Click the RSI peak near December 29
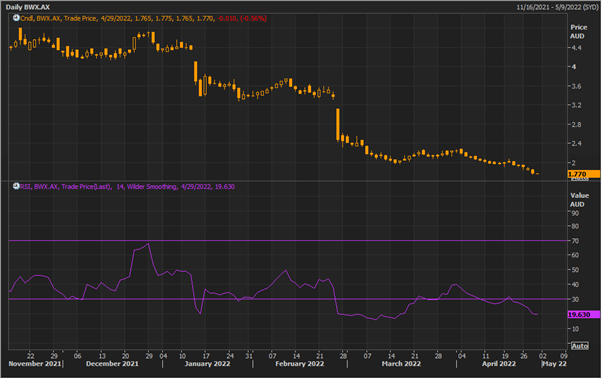This screenshot has height=379, width=602. (x=149, y=244)
